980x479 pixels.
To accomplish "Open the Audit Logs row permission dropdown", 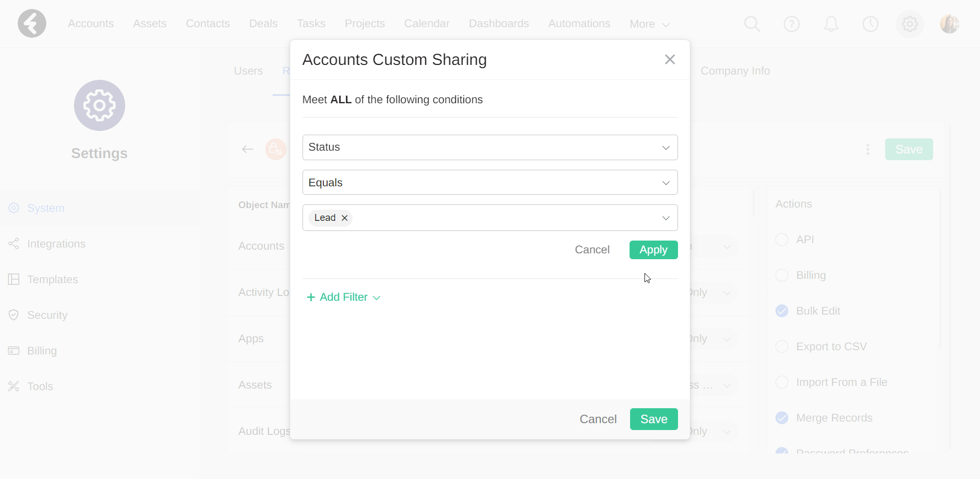I will pos(727,432).
